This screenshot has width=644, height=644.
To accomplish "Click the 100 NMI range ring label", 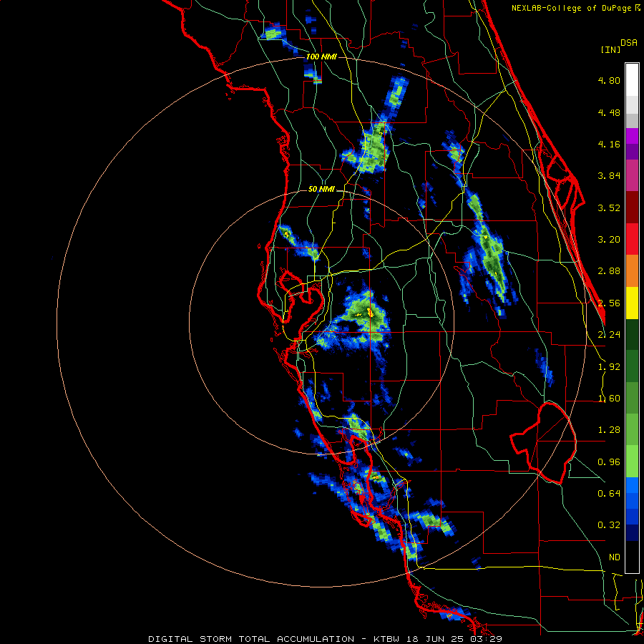I will [x=321, y=57].
